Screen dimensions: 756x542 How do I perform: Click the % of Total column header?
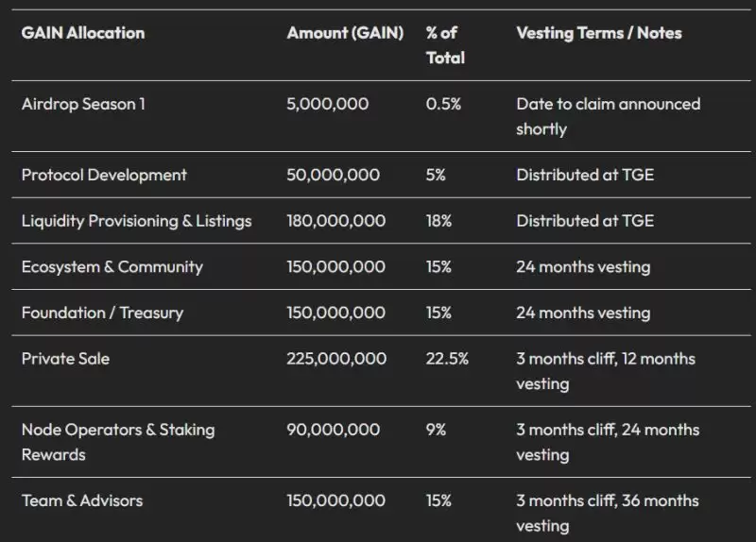click(x=445, y=44)
